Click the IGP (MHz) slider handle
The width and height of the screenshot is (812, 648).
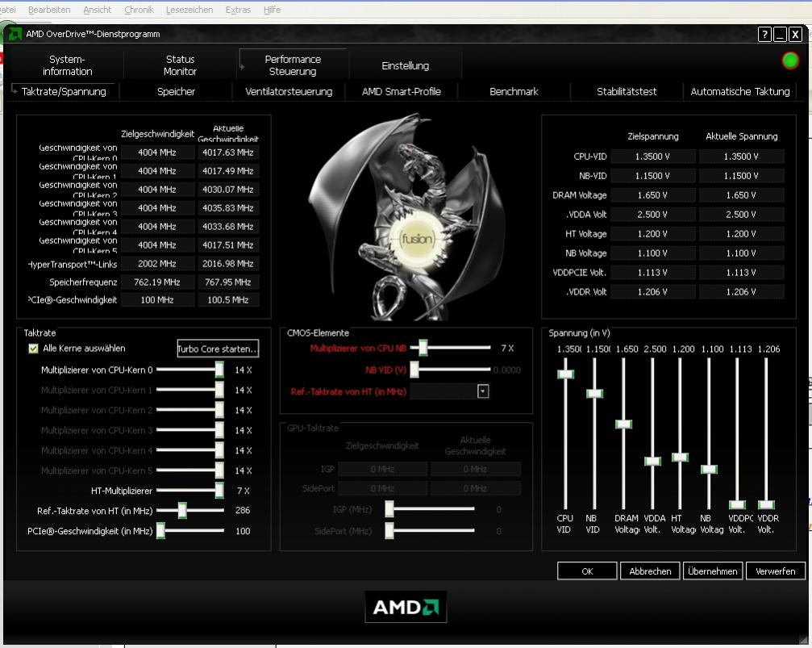click(389, 509)
